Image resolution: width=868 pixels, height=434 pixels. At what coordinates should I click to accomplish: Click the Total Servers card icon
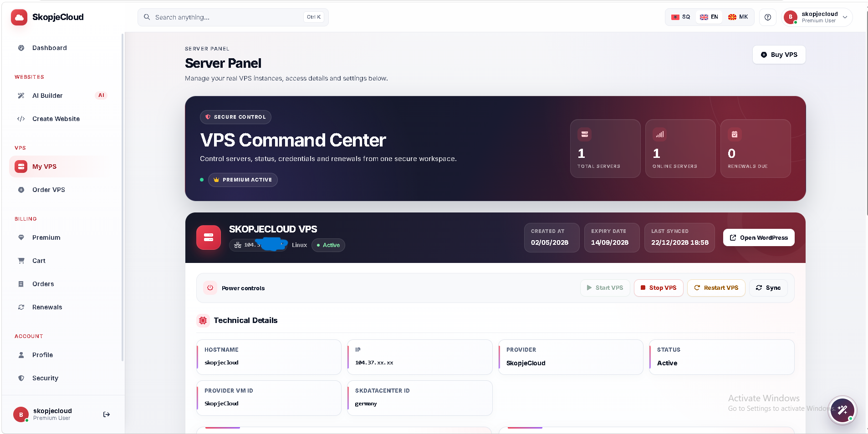pos(585,134)
